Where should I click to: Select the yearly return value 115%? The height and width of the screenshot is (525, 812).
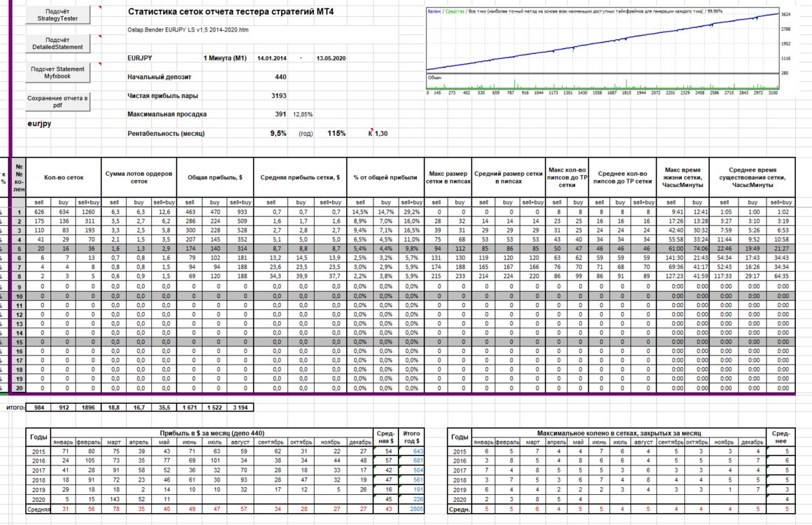[x=336, y=133]
